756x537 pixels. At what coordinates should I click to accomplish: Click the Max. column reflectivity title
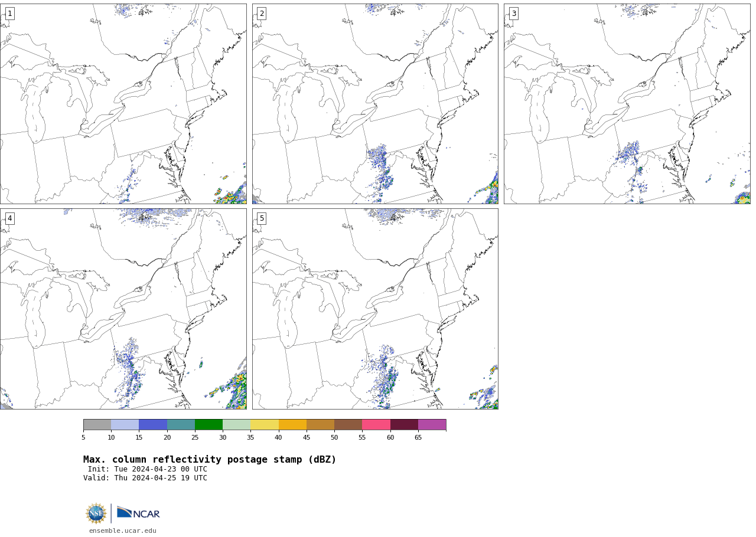[210, 460]
